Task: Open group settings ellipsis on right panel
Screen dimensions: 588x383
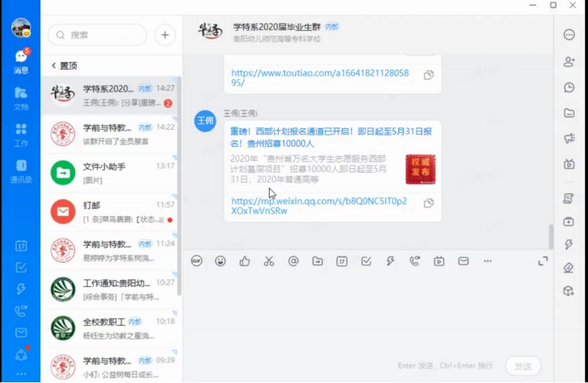Action: pos(569,35)
